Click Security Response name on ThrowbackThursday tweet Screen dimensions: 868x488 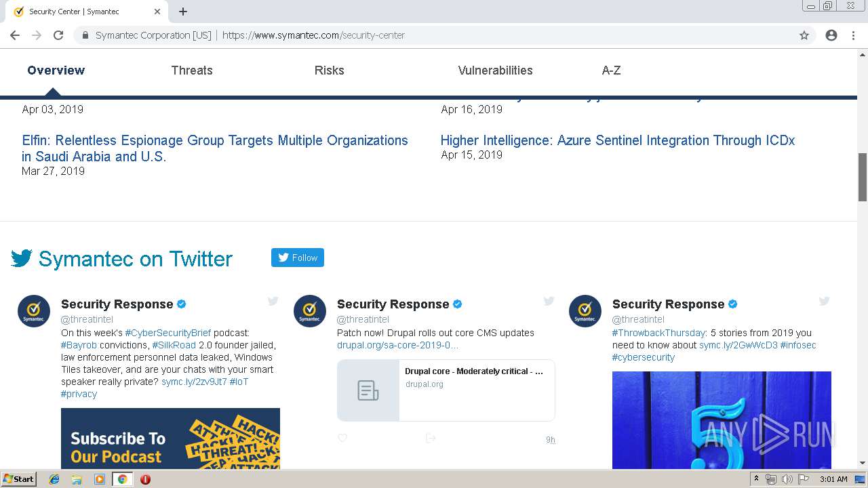click(x=668, y=304)
